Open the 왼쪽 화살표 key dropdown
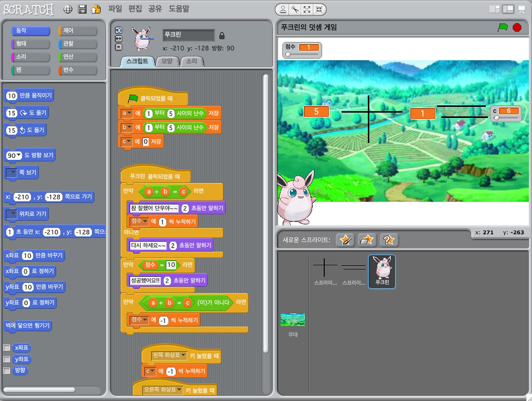This screenshot has height=401, width=532. tap(169, 355)
